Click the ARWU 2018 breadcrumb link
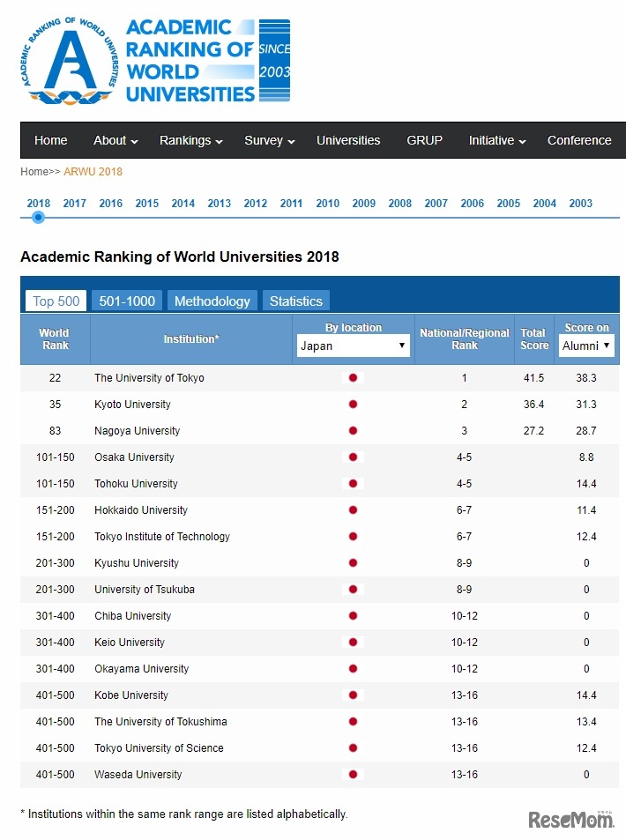The width and height of the screenshot is (626, 840). (x=93, y=171)
